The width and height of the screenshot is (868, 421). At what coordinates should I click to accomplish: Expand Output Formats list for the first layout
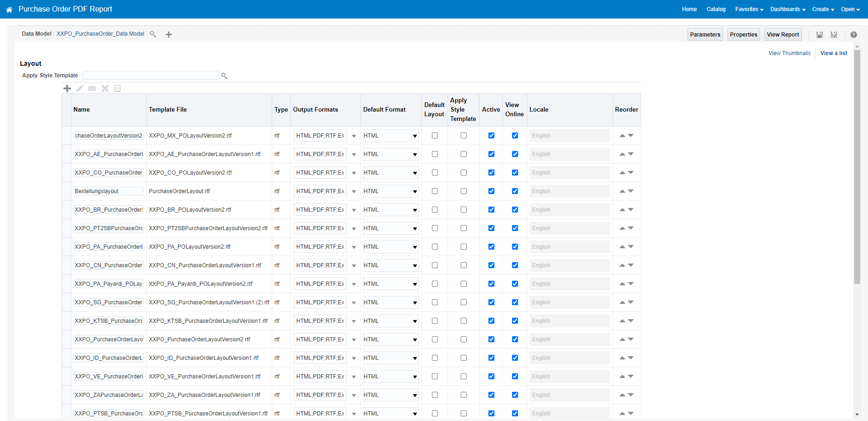click(354, 135)
